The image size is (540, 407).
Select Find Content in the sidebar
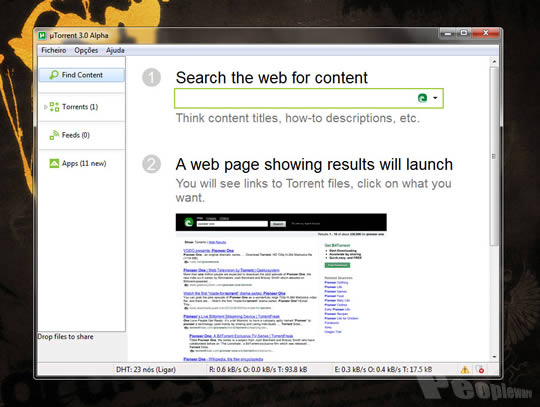[x=82, y=75]
